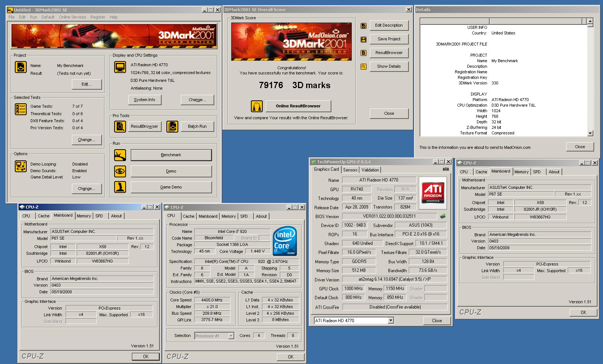Open the Run menu in 3DMark2001
The image size is (603, 364).
click(x=33, y=17)
